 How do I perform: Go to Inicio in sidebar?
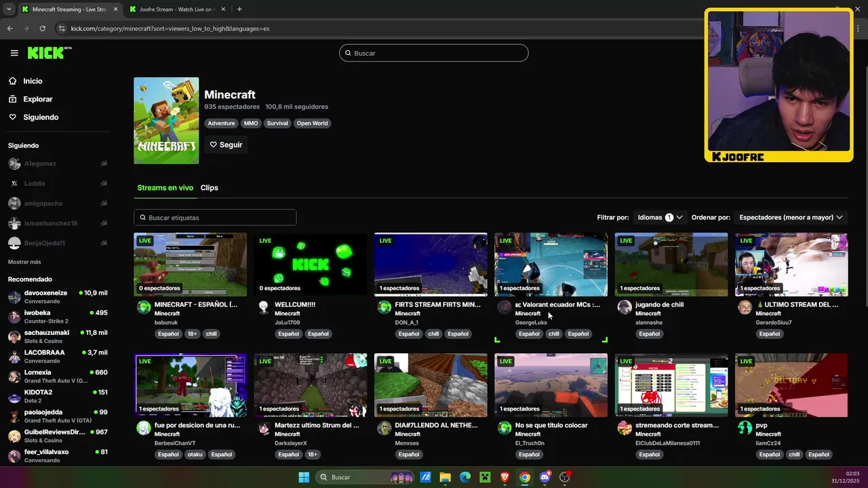click(x=33, y=81)
